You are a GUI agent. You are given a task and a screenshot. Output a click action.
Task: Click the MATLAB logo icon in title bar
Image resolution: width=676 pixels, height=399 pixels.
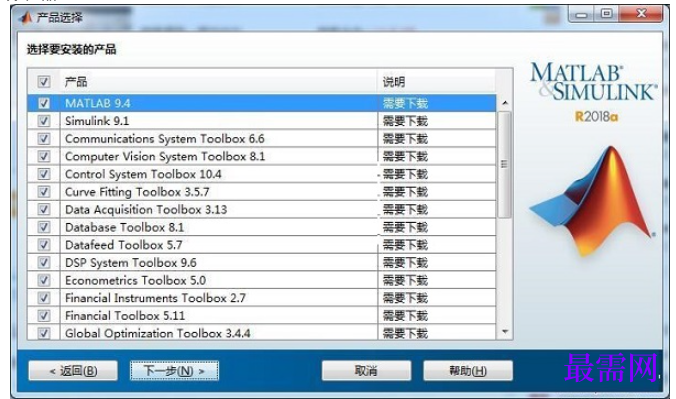tap(26, 17)
